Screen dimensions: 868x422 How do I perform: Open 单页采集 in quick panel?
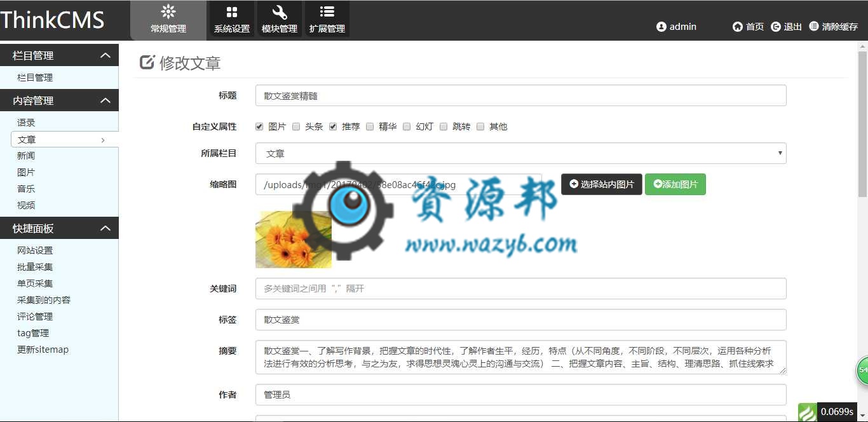pyautogui.click(x=35, y=283)
